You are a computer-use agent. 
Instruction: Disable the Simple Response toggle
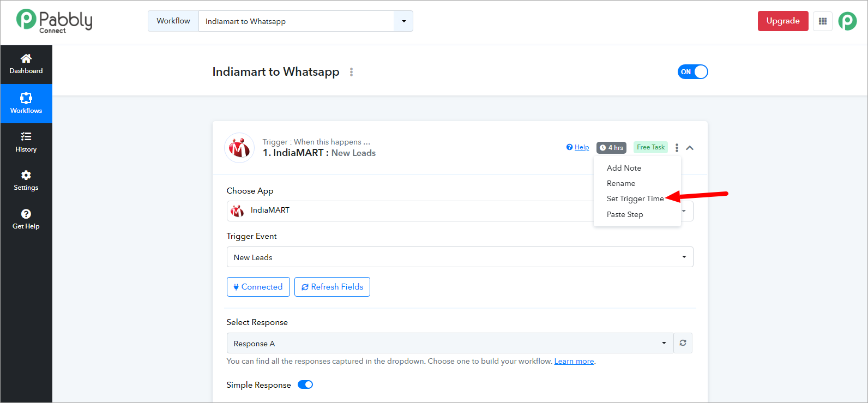(x=305, y=384)
